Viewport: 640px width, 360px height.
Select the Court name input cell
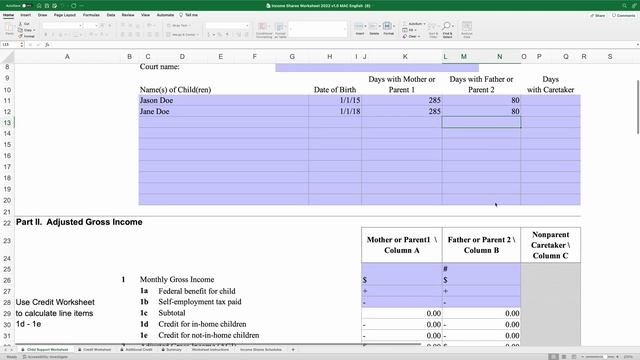377,67
